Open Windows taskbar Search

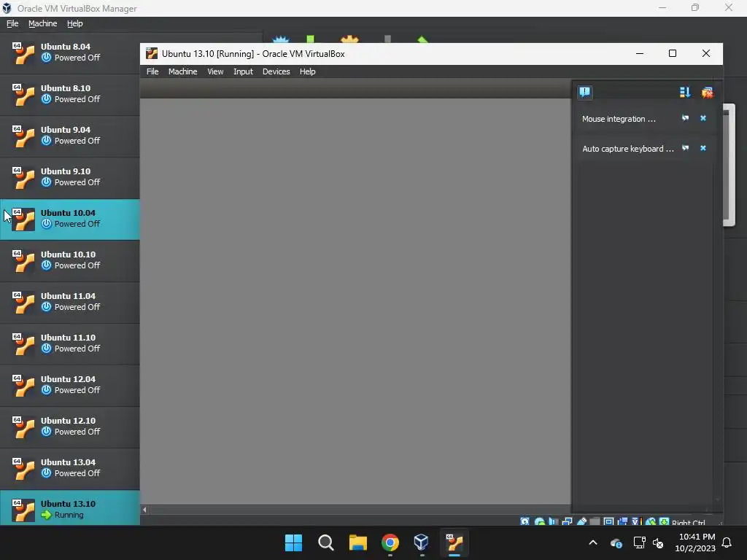[x=326, y=542]
